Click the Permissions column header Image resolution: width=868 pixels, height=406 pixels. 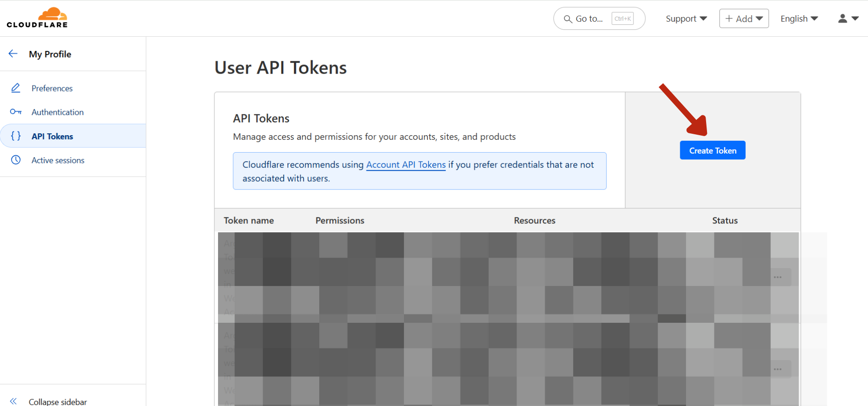(x=340, y=220)
